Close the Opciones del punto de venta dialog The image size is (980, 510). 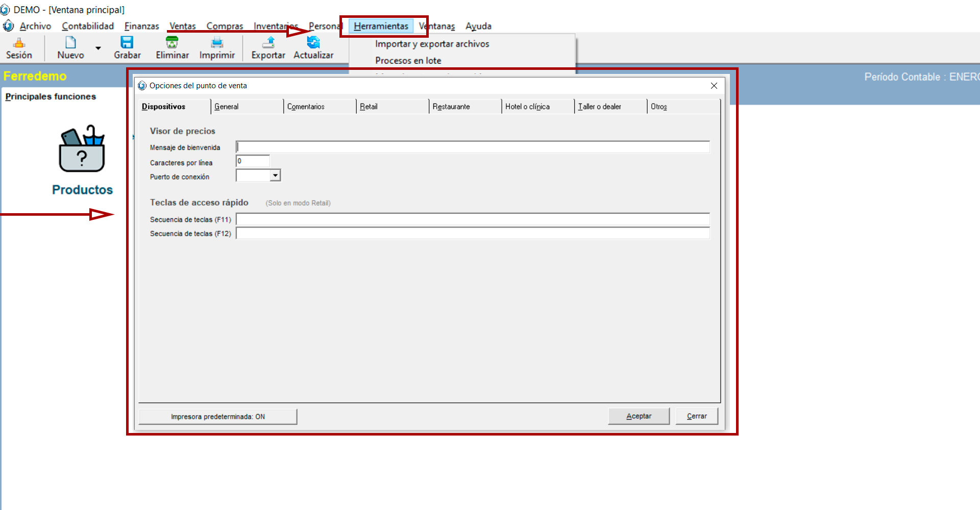[x=714, y=86]
